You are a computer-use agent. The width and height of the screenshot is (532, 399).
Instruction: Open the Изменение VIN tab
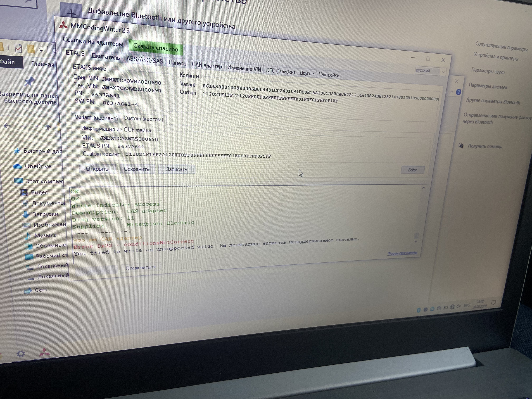[x=244, y=69]
